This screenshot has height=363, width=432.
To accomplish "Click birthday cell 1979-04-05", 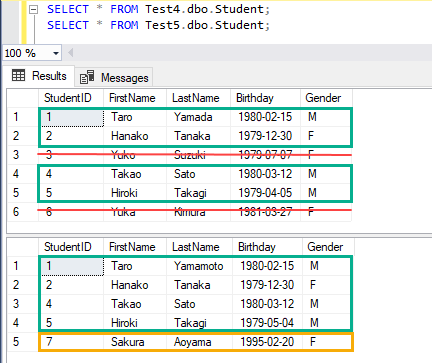I will 265,193.
